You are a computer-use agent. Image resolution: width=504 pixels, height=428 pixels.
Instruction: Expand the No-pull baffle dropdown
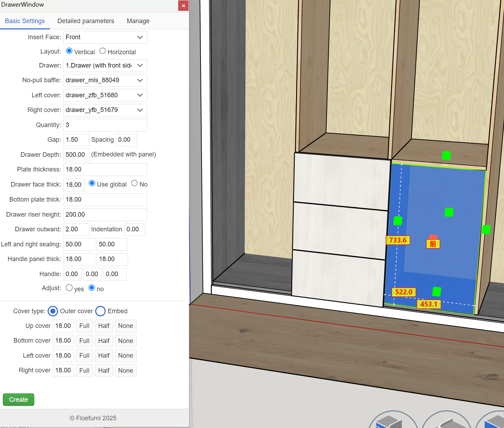pyautogui.click(x=105, y=80)
